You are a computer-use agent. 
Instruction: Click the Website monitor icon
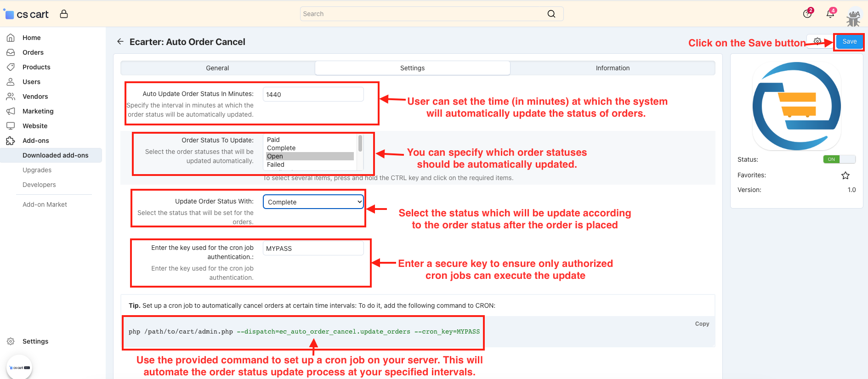pyautogui.click(x=11, y=126)
